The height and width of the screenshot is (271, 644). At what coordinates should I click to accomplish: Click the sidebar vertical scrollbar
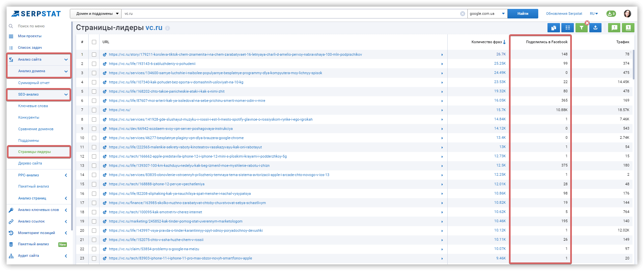(72, 125)
